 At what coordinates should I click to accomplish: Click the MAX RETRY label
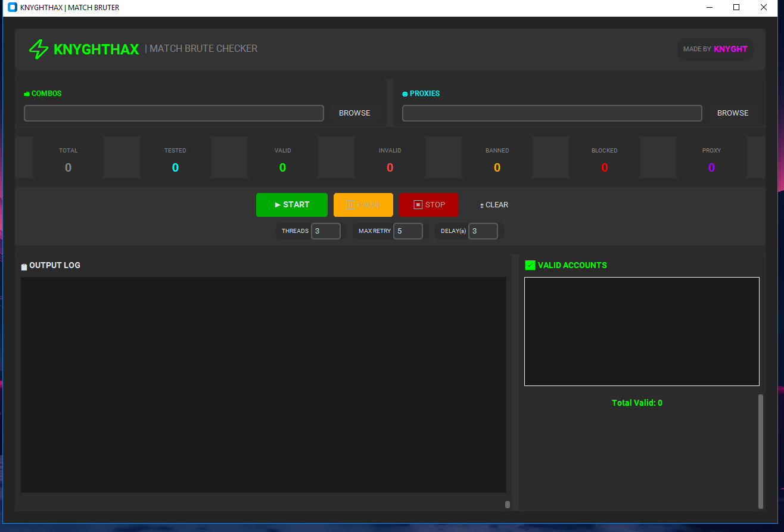click(375, 231)
